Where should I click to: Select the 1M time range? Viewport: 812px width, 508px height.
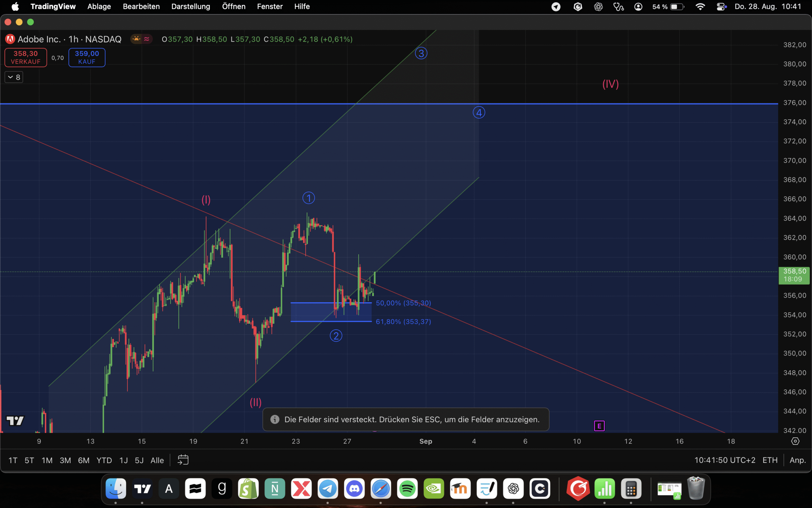[47, 460]
